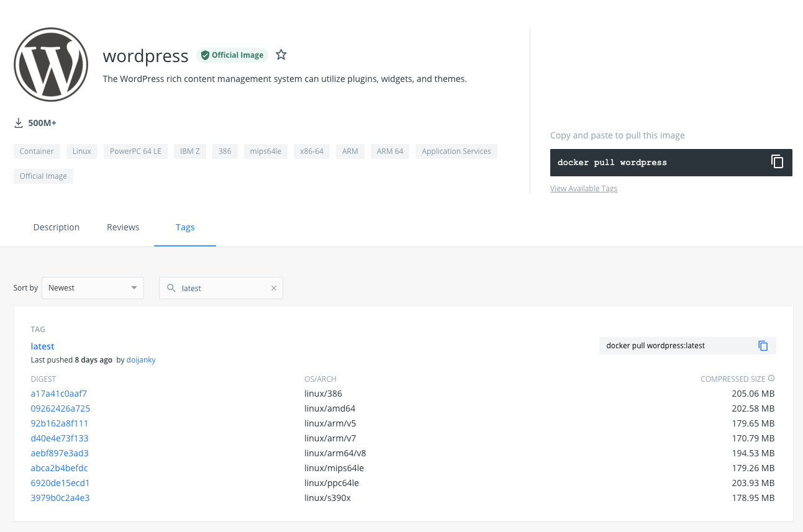803x532 pixels.
Task: Click the linux/arm/v7 arch entry
Action: [x=330, y=438]
